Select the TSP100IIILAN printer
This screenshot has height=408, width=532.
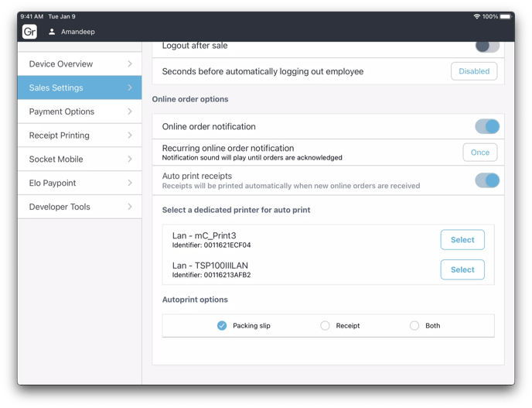pyautogui.click(x=462, y=269)
